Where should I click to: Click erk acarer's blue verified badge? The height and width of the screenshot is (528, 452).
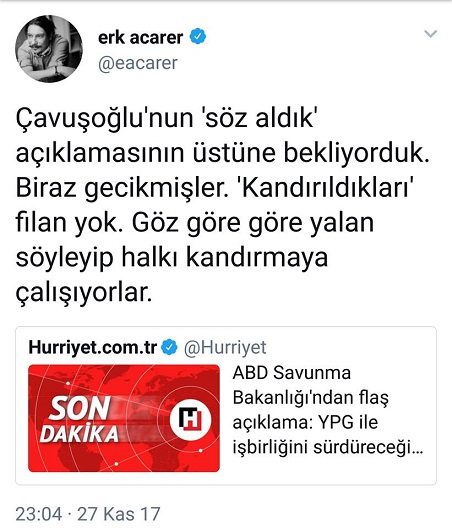[198, 37]
